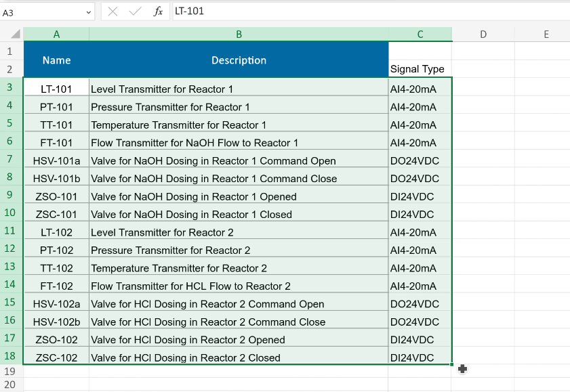Image resolution: width=570 pixels, height=392 pixels.
Task: Expand the Name Box dropdown arrow
Action: pyautogui.click(x=89, y=12)
